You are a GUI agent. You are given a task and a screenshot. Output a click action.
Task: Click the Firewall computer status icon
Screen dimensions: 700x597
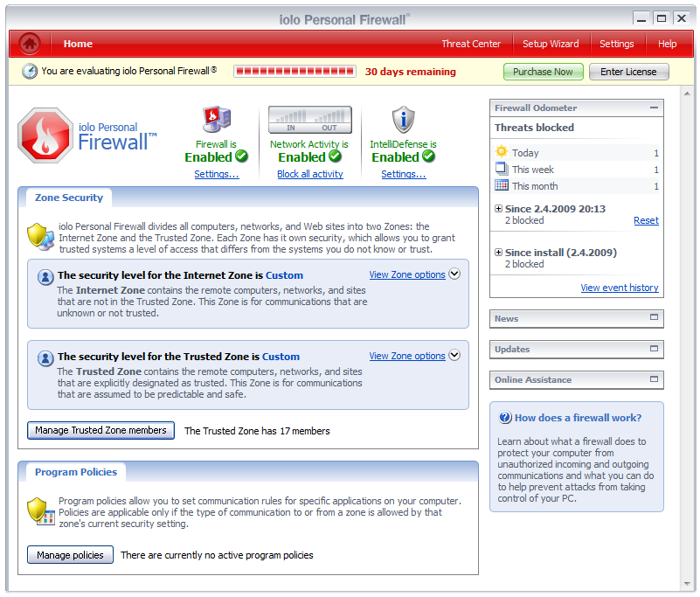pyautogui.click(x=217, y=119)
